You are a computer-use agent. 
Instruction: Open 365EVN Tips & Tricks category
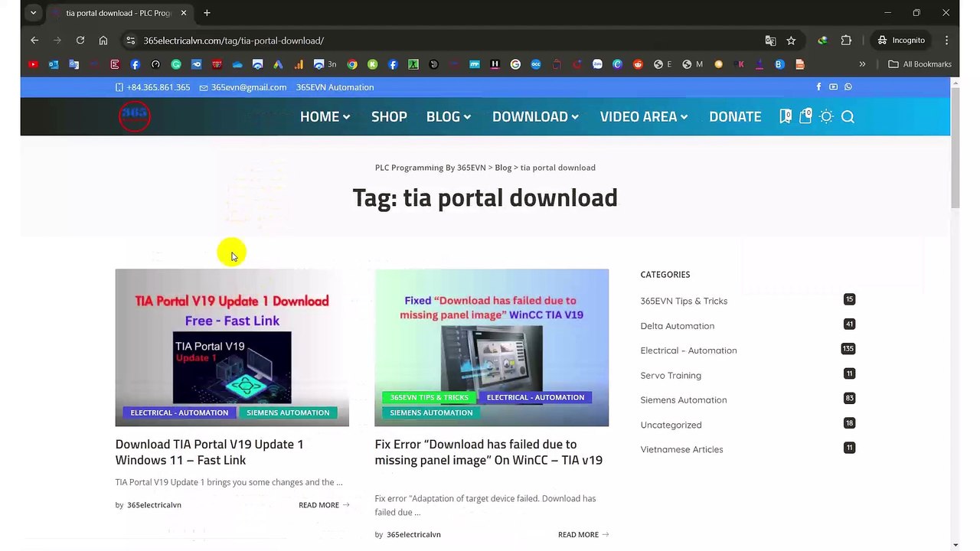[x=684, y=301]
